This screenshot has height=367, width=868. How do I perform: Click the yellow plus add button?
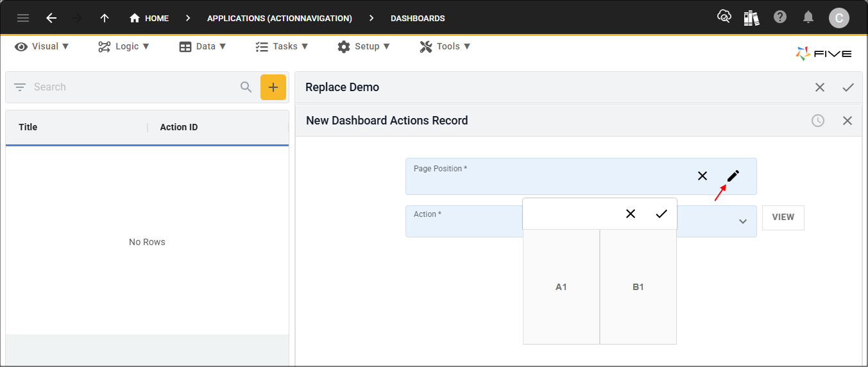273,87
